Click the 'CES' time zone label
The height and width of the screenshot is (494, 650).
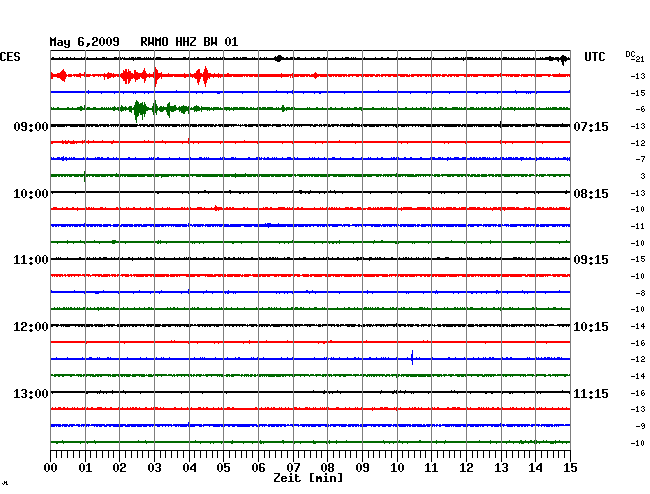coord(10,57)
